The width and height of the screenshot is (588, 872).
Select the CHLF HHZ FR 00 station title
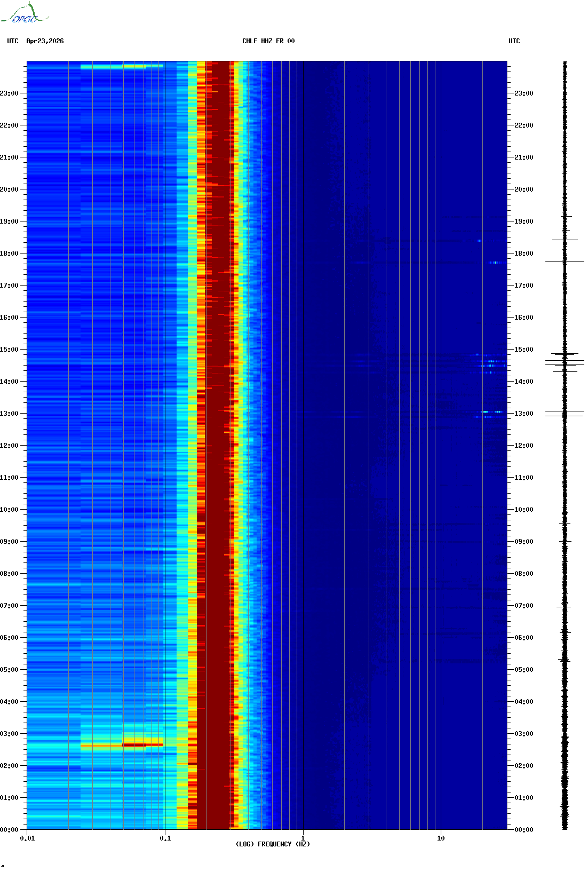268,41
